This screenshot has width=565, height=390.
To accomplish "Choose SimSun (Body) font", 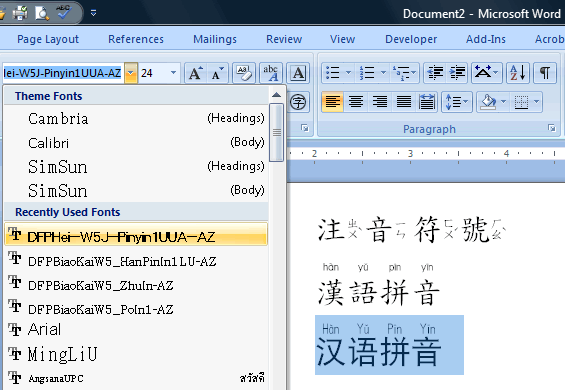I will (x=136, y=190).
